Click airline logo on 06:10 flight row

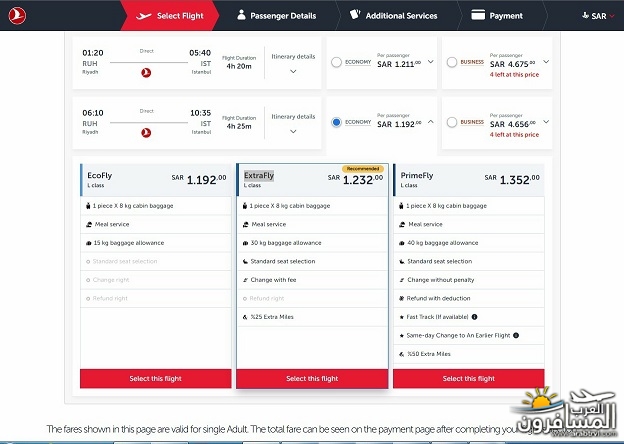point(146,132)
